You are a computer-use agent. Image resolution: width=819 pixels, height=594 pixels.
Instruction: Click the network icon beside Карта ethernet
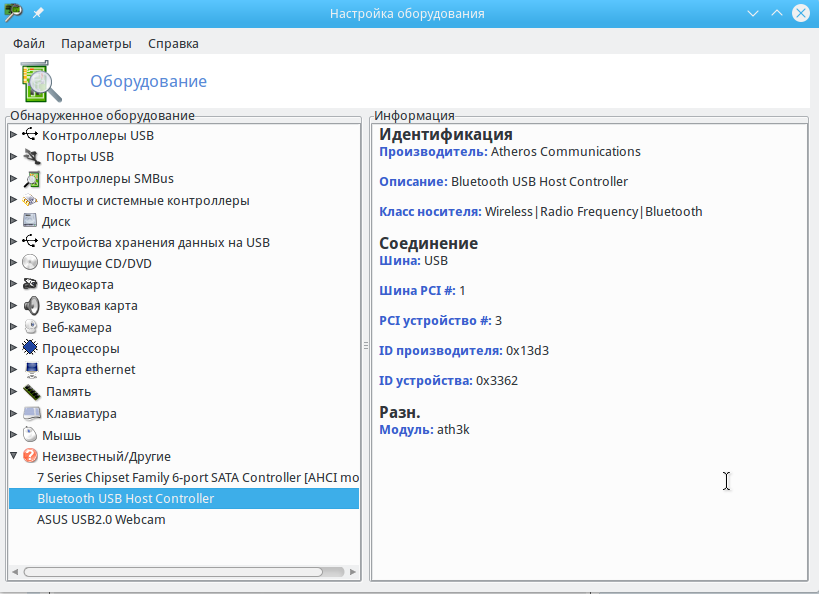pyautogui.click(x=32, y=370)
